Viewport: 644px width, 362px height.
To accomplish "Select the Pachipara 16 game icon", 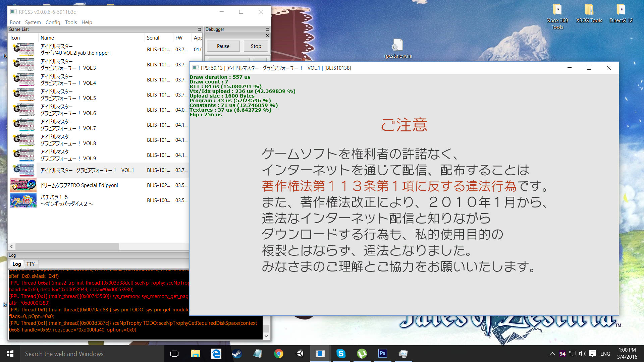I will 23,200.
